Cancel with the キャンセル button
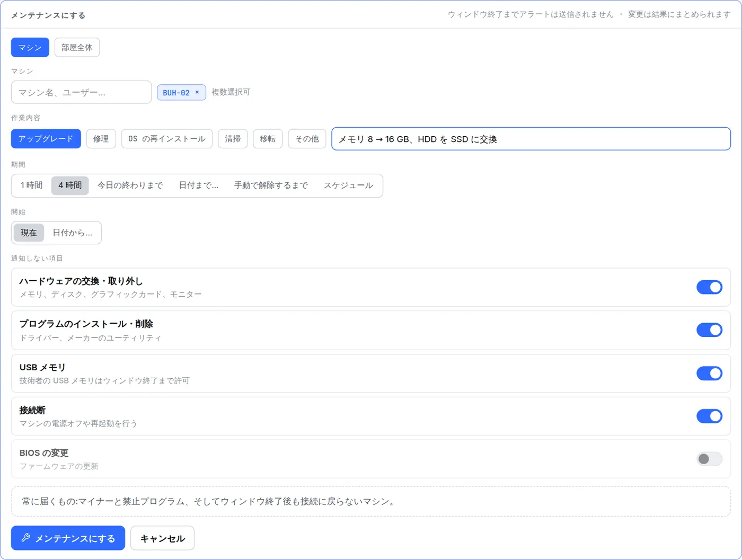742x560 pixels. [162, 538]
